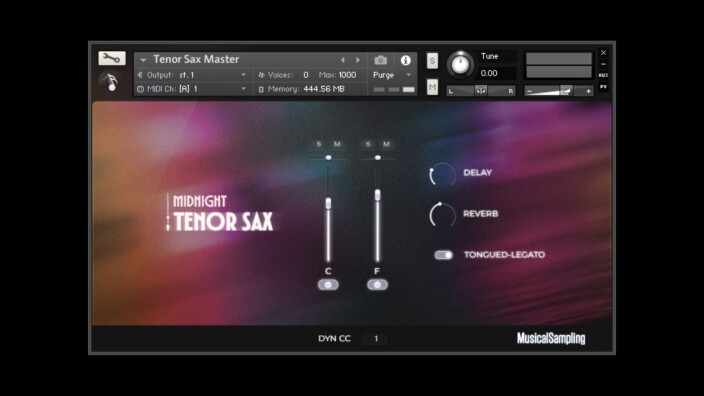Click the REVERB label
Viewport: 704px width, 396px height.
[480, 214]
